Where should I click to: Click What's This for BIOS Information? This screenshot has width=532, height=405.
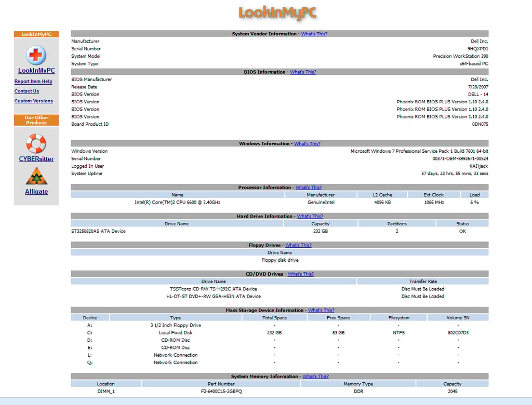pyautogui.click(x=303, y=72)
